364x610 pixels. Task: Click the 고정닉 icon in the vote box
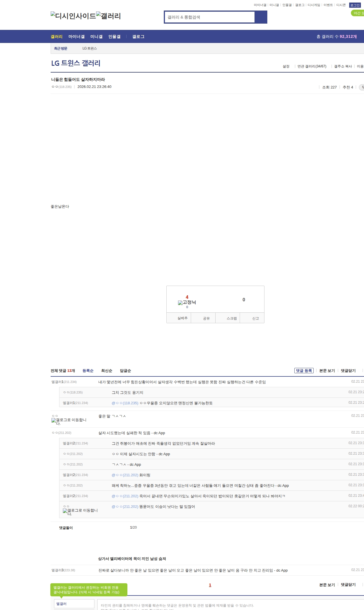click(187, 302)
